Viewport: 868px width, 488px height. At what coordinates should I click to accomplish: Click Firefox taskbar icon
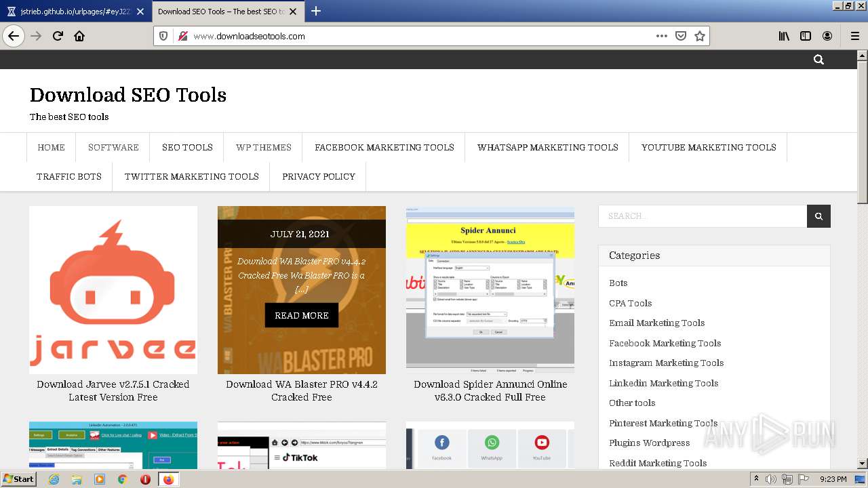coord(168,479)
